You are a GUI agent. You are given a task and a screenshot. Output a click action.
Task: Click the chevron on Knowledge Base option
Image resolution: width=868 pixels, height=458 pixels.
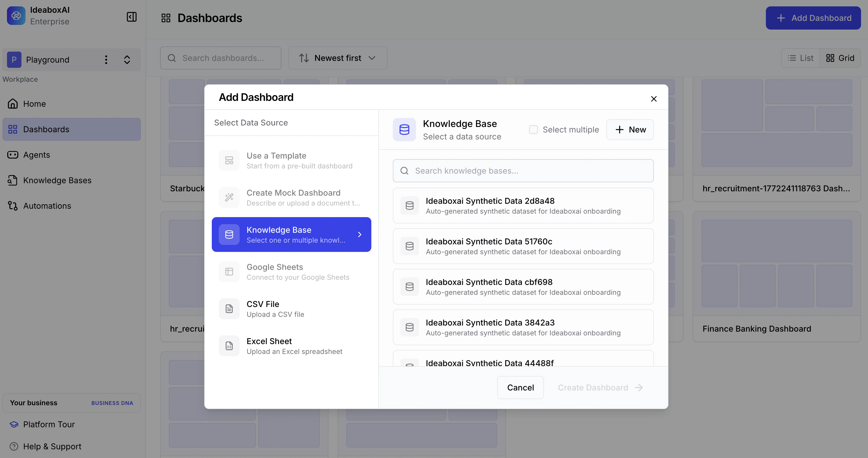[359, 235]
